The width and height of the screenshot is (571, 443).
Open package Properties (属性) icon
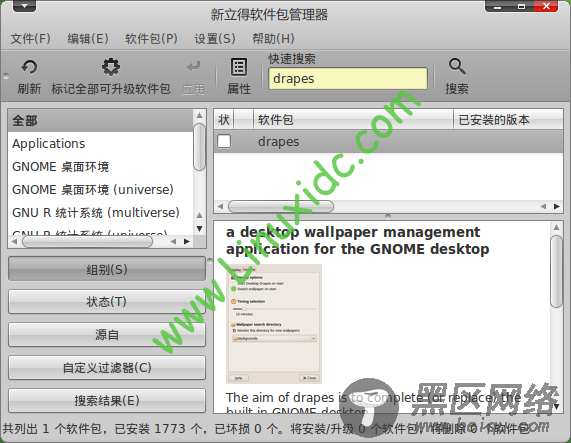click(x=239, y=67)
